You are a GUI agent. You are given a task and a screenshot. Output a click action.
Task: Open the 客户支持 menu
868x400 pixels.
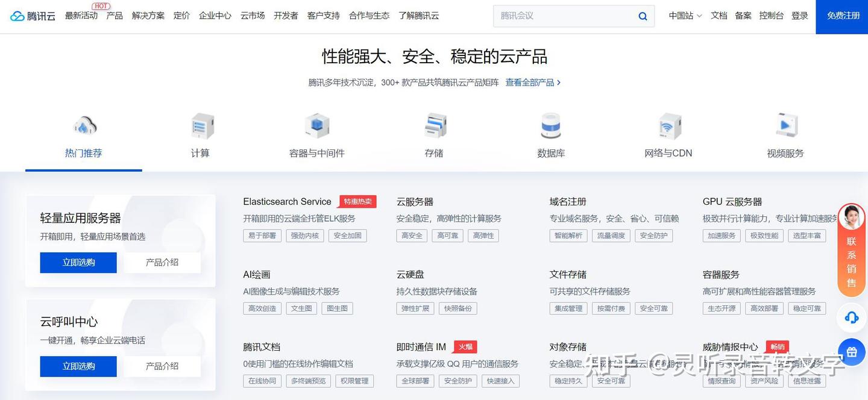pos(324,16)
